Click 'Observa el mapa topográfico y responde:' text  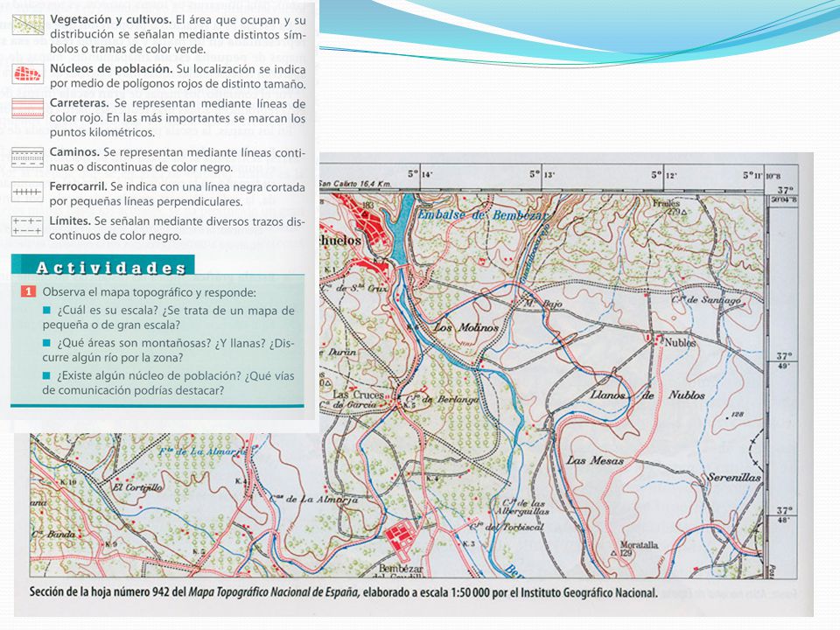(x=150, y=292)
